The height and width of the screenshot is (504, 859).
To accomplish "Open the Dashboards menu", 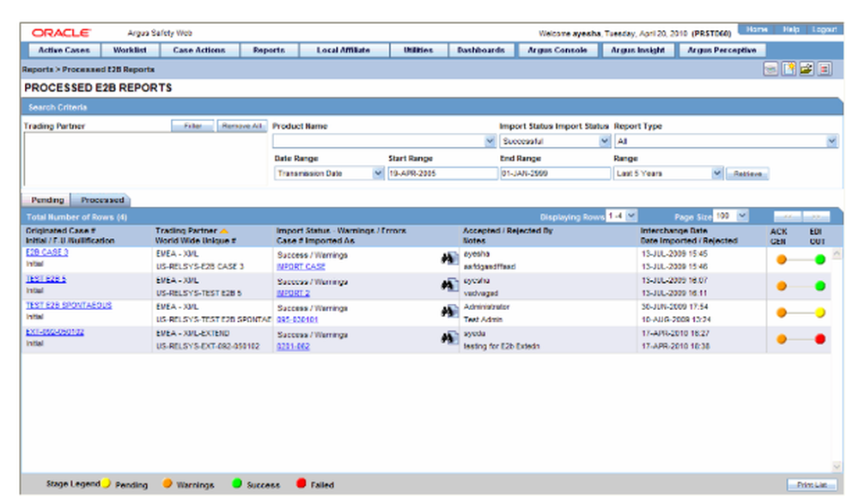I will pyautogui.click(x=480, y=50).
